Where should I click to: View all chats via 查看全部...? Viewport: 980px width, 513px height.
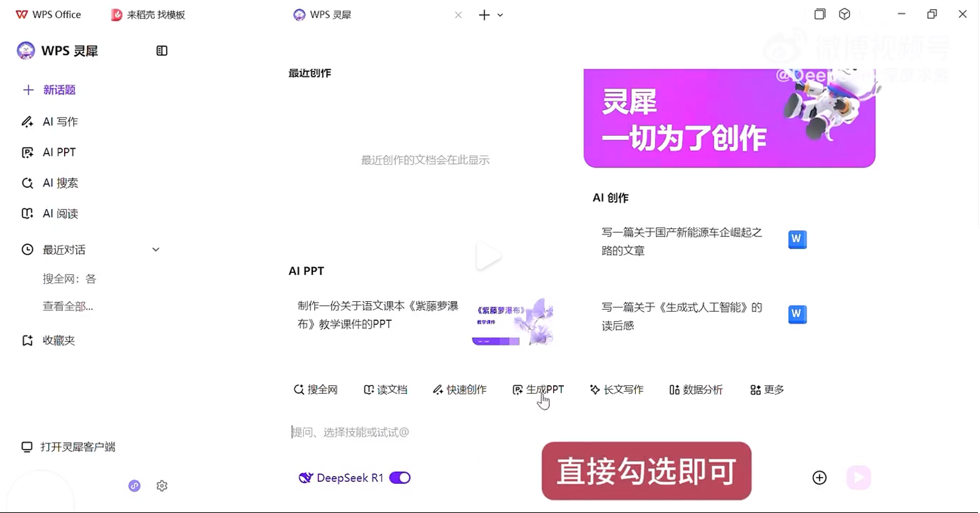click(67, 306)
